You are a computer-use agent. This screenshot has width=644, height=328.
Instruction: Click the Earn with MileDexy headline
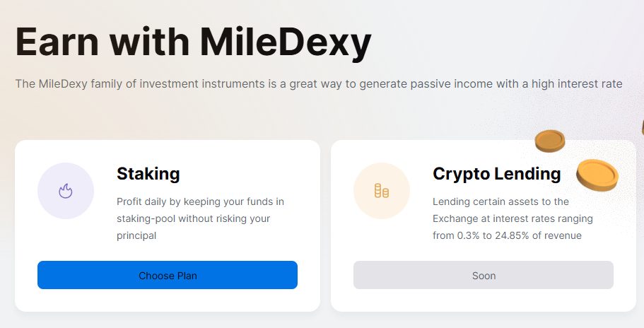193,42
